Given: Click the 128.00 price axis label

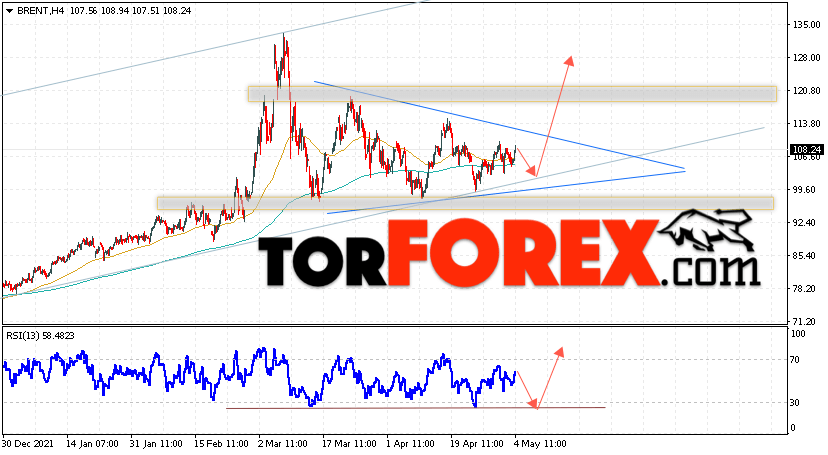Looking at the screenshot, I should [x=806, y=58].
